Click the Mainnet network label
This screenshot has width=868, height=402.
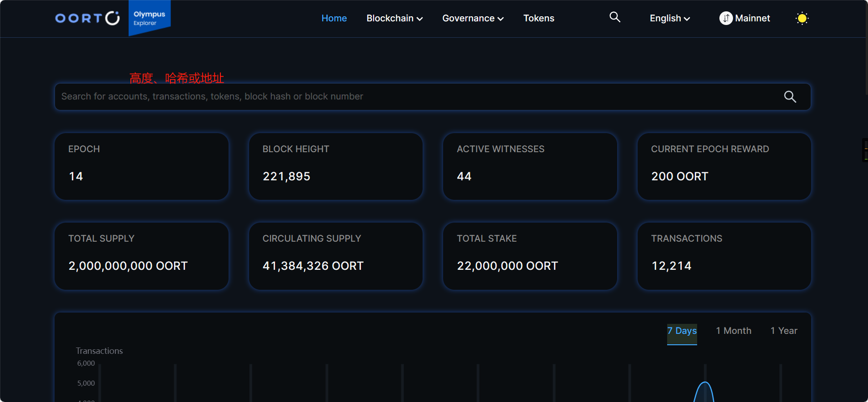pyautogui.click(x=752, y=18)
